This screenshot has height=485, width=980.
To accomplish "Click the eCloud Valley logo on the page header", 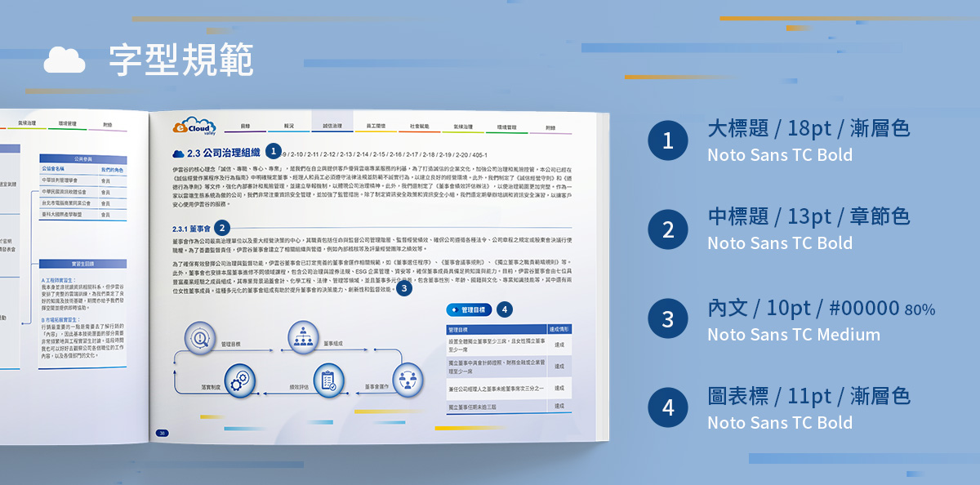I will click(194, 126).
